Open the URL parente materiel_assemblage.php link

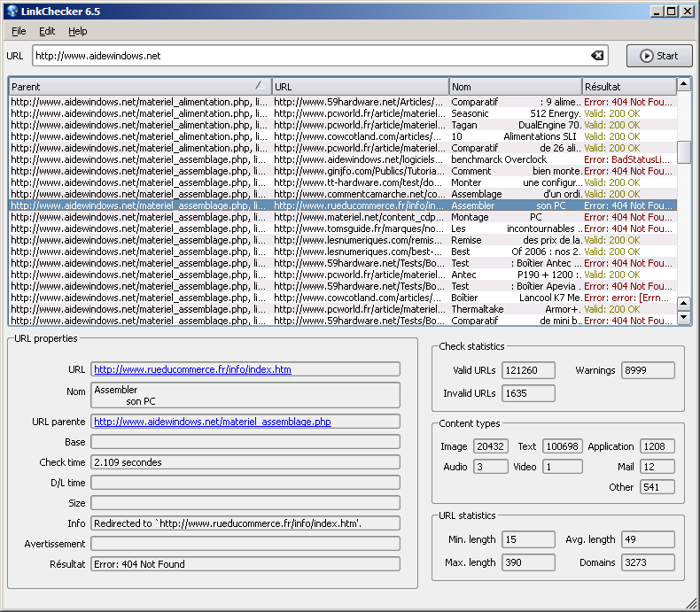click(212, 422)
